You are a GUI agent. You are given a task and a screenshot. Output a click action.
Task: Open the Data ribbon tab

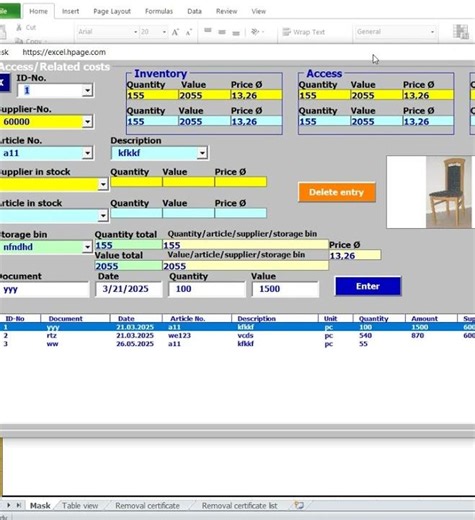[x=194, y=11]
